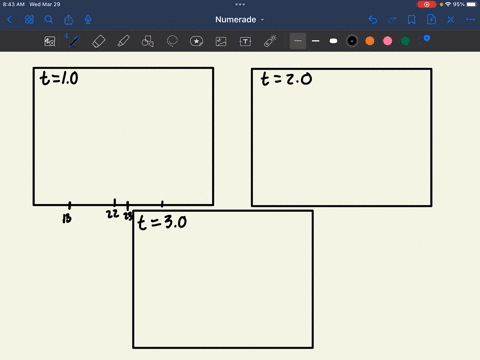Screen dimensions: 480x360
Task: Close the document with X icon
Action: tap(451, 20)
